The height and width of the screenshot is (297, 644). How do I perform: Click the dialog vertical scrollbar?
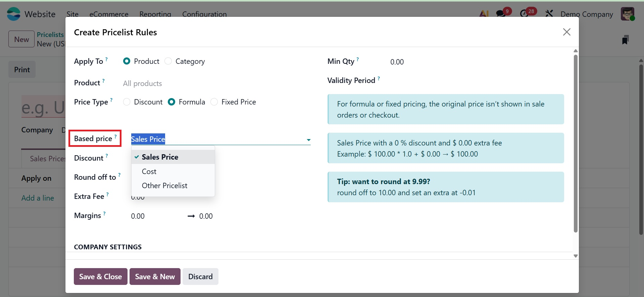pyautogui.click(x=576, y=143)
